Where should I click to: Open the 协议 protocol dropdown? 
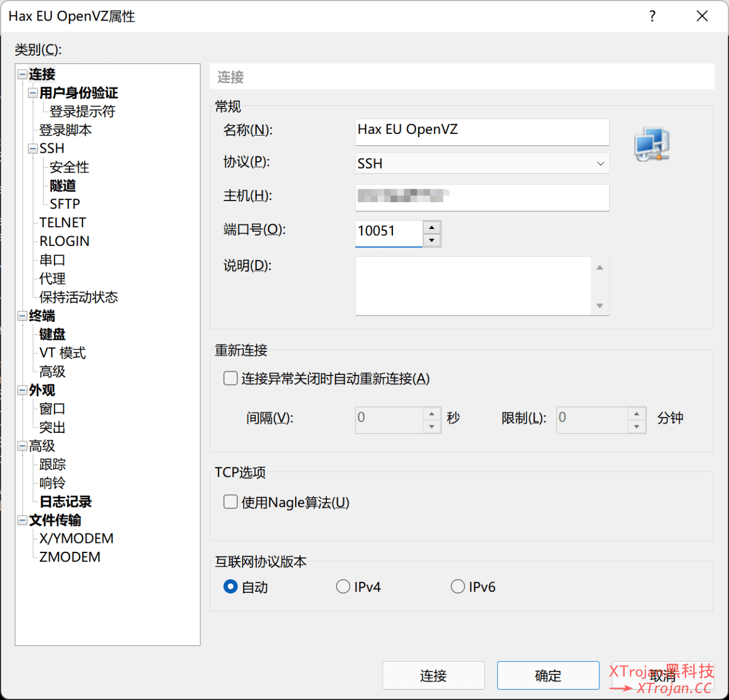(600, 163)
